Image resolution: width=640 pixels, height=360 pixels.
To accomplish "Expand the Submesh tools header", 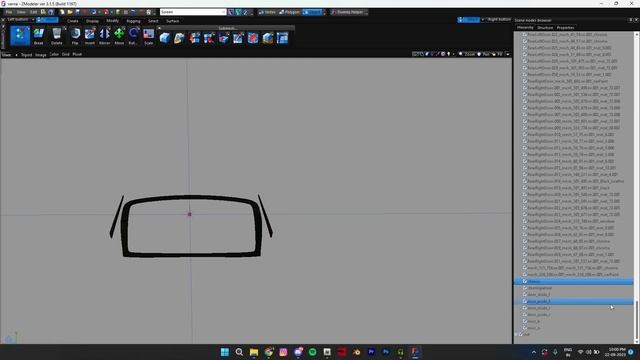I will (x=227, y=28).
